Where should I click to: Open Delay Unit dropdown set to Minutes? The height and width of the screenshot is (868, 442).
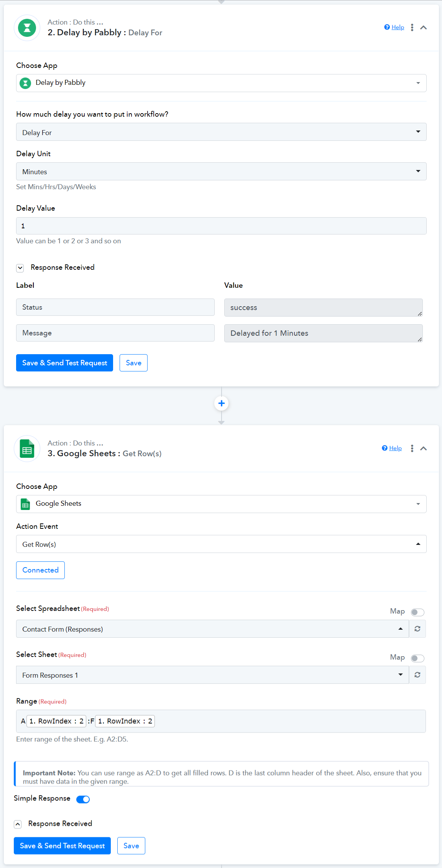[221, 171]
